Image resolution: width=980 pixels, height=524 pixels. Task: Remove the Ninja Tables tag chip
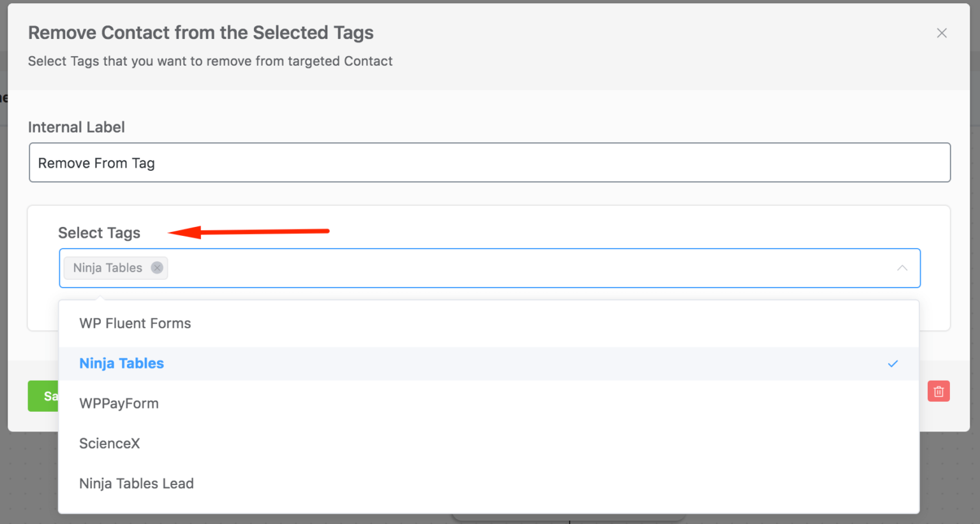157,268
